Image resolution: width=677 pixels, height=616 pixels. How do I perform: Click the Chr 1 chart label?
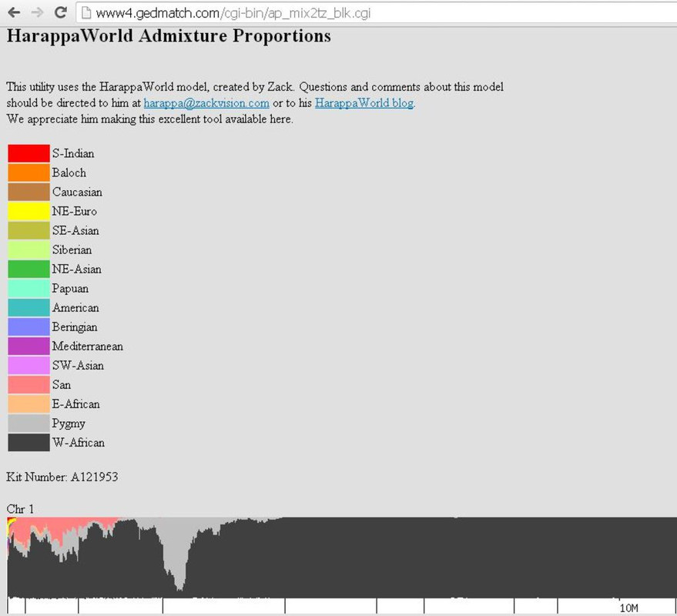pos(20,510)
